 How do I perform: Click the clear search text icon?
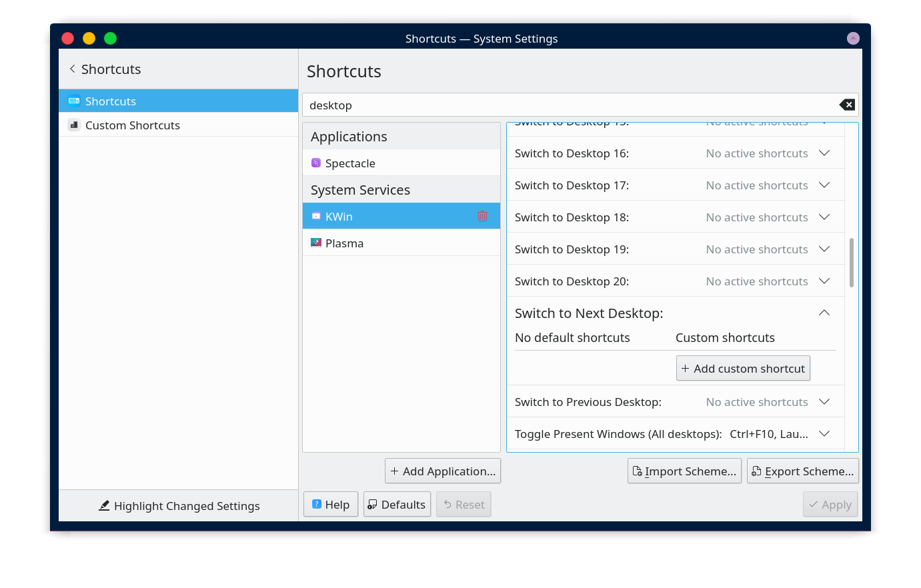846,105
